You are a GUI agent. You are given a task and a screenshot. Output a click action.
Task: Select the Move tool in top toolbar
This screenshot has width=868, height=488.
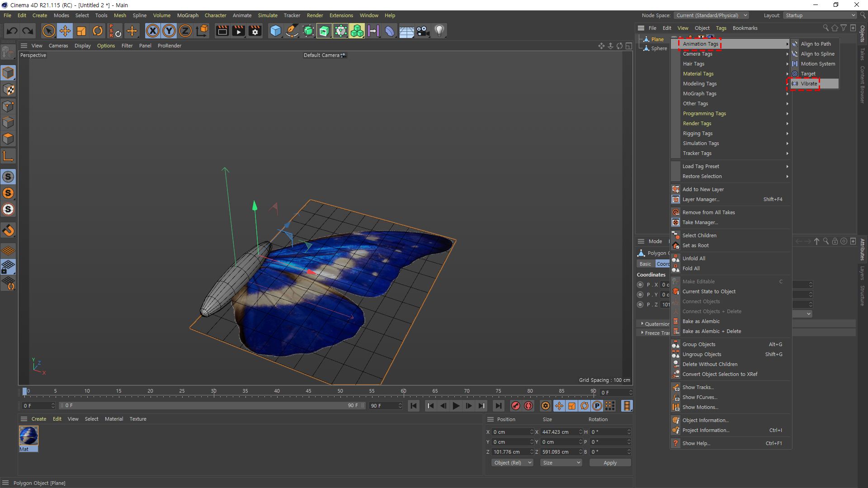point(65,31)
